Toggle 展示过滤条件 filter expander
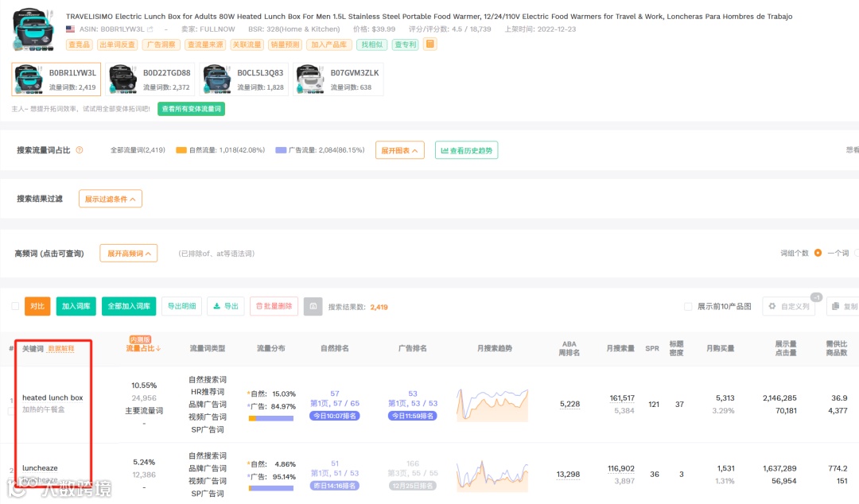This screenshot has width=859, height=504. pyautogui.click(x=110, y=198)
